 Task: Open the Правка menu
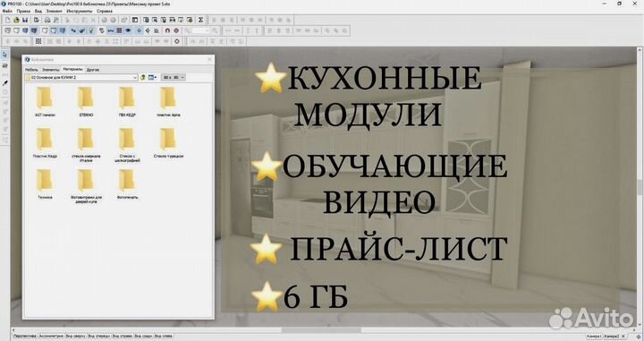23,11
